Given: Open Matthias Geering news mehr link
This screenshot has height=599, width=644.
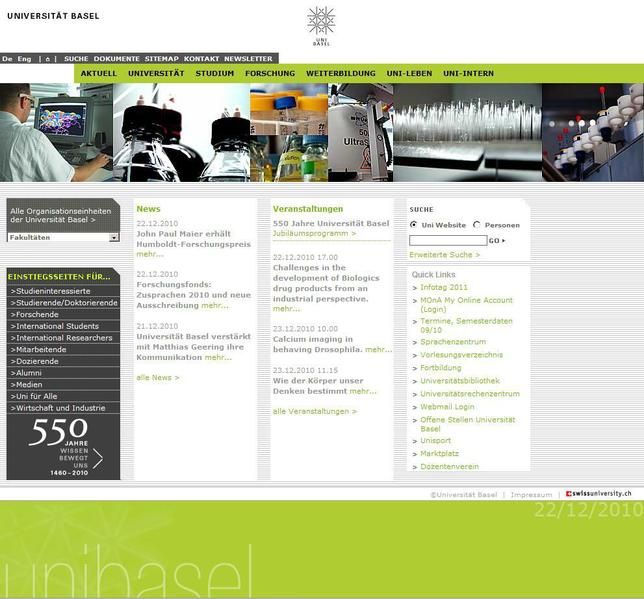Looking at the screenshot, I should coord(218,357).
